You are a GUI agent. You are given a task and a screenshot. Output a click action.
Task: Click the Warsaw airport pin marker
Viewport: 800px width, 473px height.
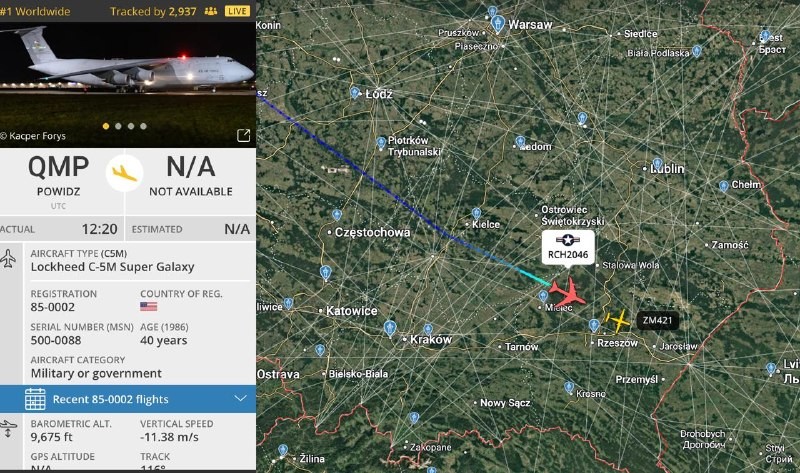pyautogui.click(x=498, y=24)
